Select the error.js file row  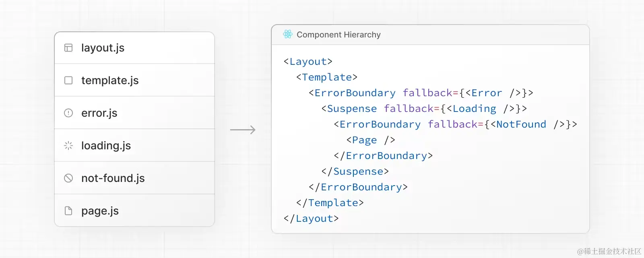134,113
